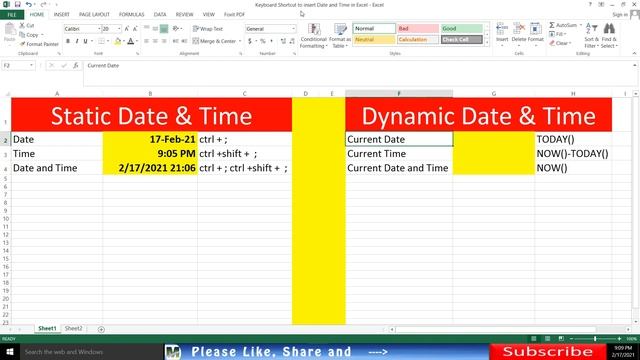This screenshot has height=360, width=640.
Task: Click the Name Box showing F2
Action: 18,66
